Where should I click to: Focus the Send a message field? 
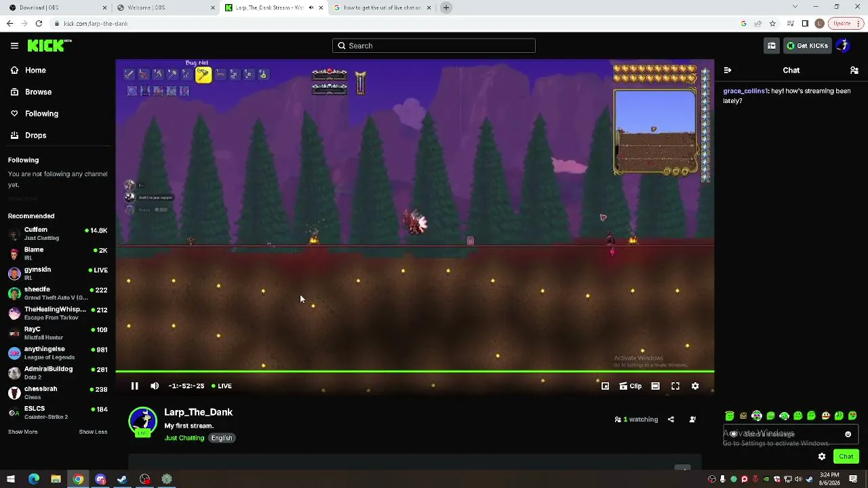pos(791,434)
